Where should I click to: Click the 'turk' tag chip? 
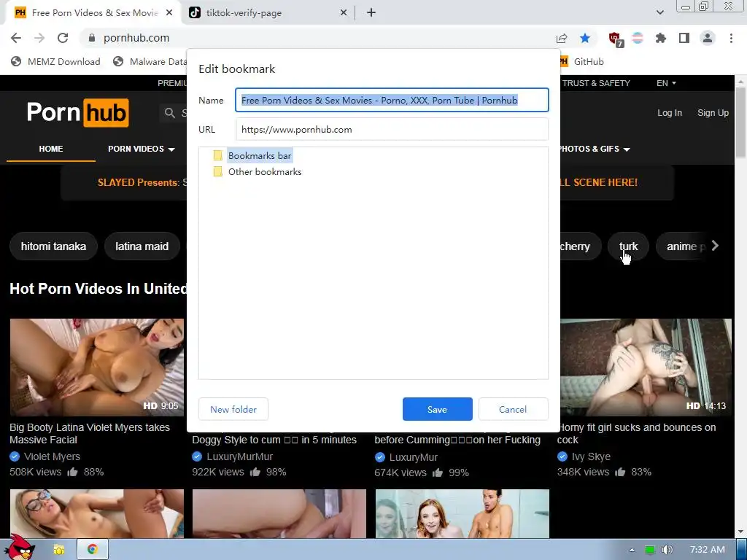pos(628,246)
